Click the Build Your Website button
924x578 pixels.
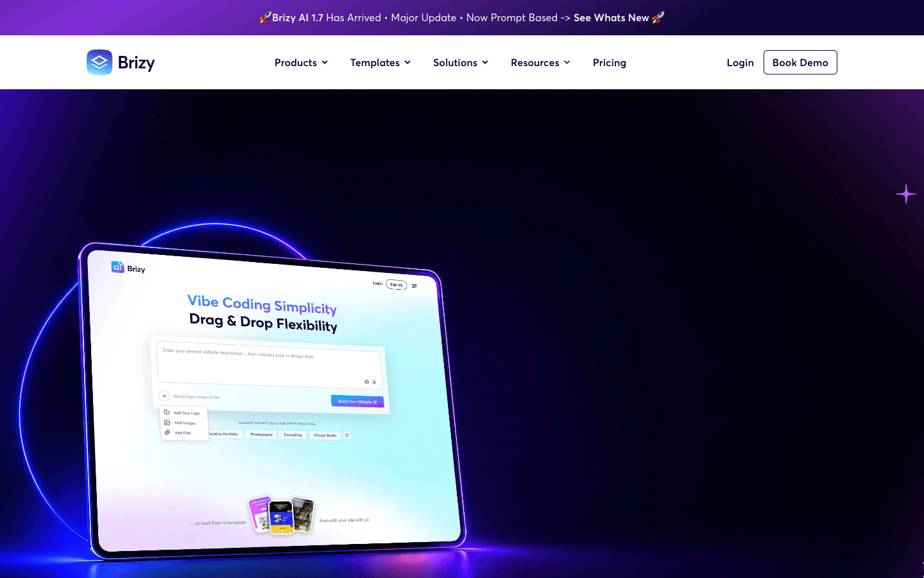pos(357,401)
